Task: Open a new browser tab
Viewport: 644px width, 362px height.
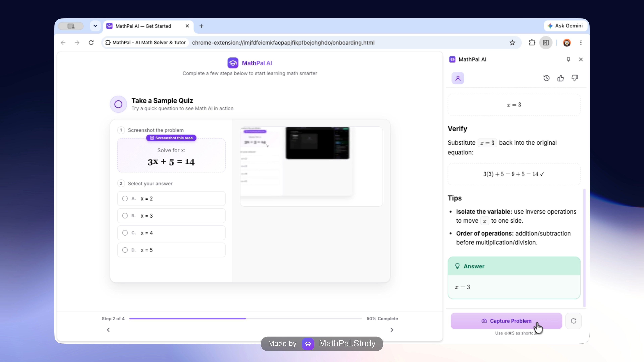Action: (201, 26)
